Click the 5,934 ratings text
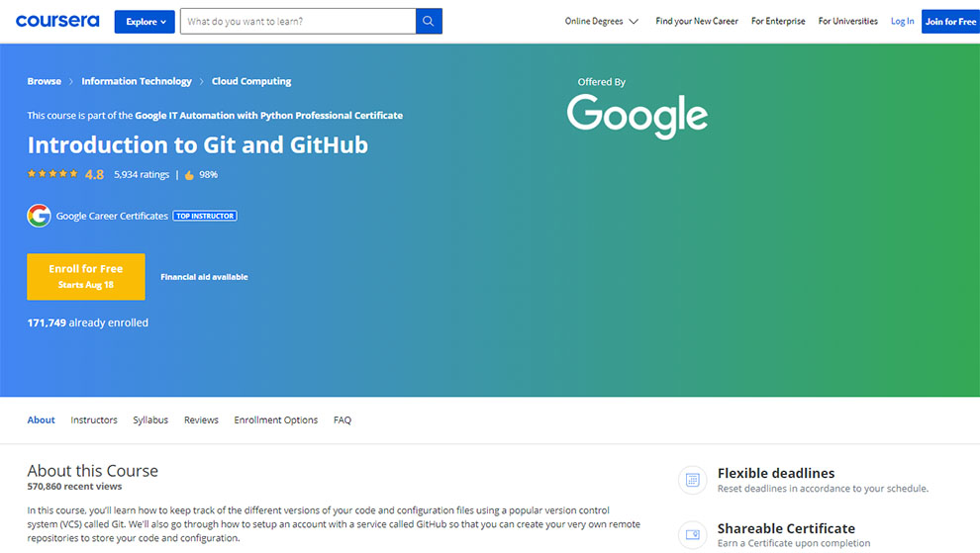The height and width of the screenshot is (553, 980). point(142,174)
